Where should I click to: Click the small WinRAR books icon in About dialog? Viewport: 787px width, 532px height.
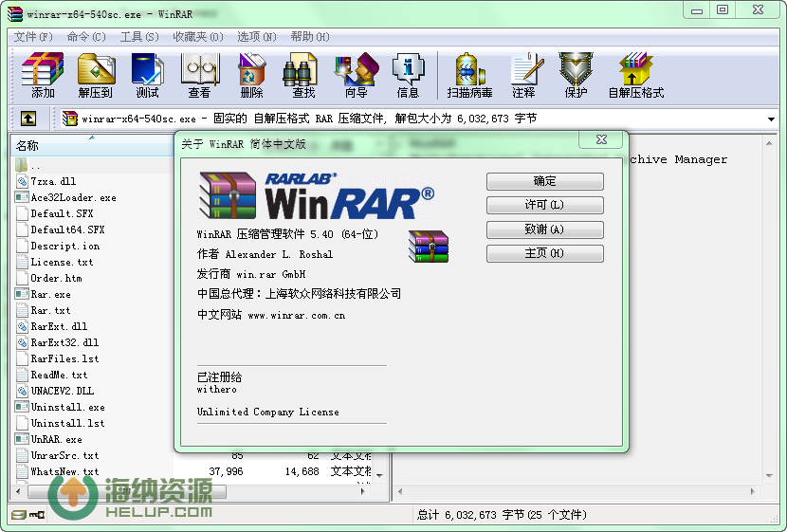coord(429,247)
